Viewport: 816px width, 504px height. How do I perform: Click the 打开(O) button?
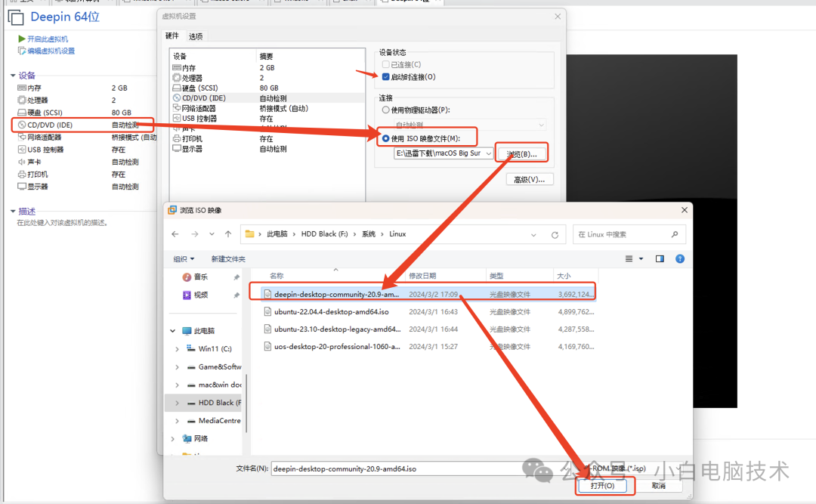tap(603, 486)
